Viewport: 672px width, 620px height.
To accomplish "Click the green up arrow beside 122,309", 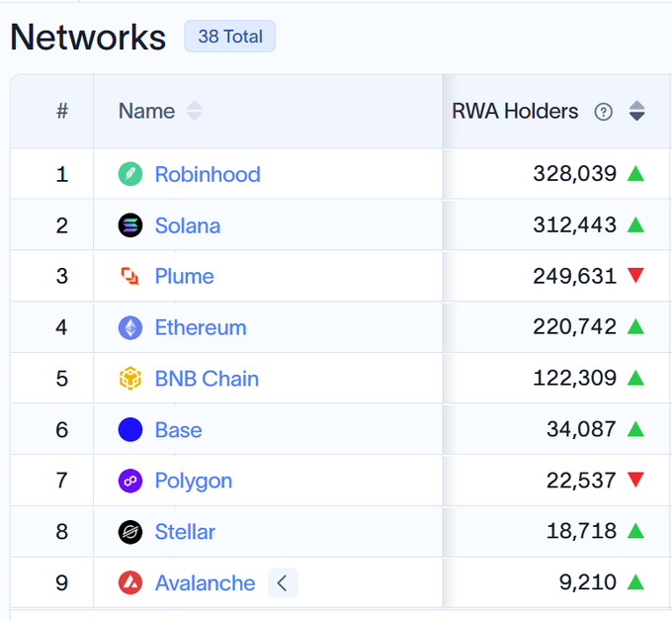I will [x=635, y=378].
